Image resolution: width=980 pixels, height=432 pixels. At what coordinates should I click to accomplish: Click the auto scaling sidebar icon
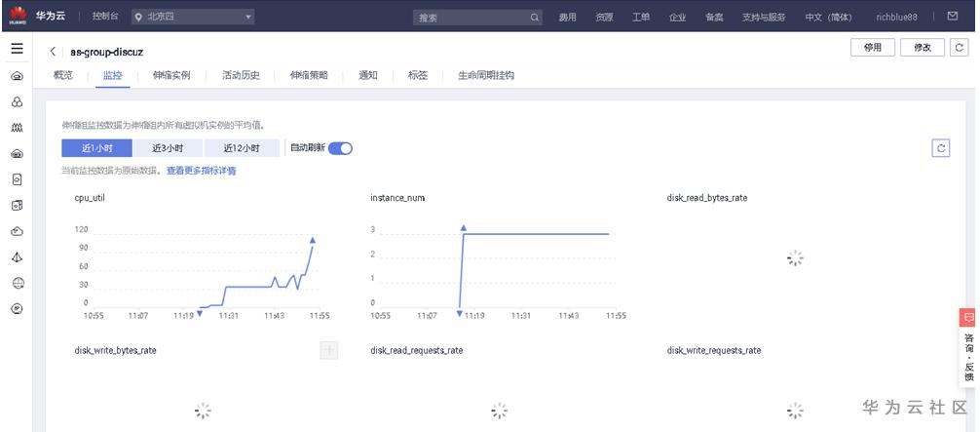coord(18,128)
